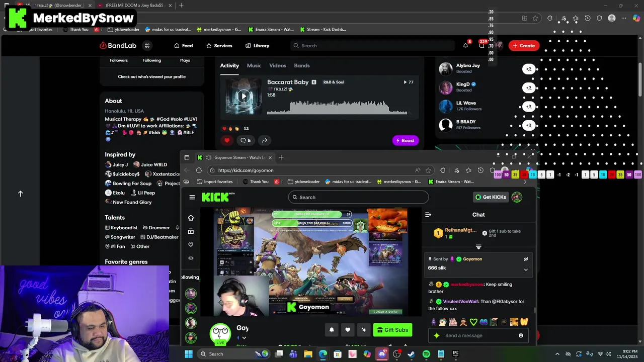
Task: Hide the pinned message in chat
Action: (526, 259)
